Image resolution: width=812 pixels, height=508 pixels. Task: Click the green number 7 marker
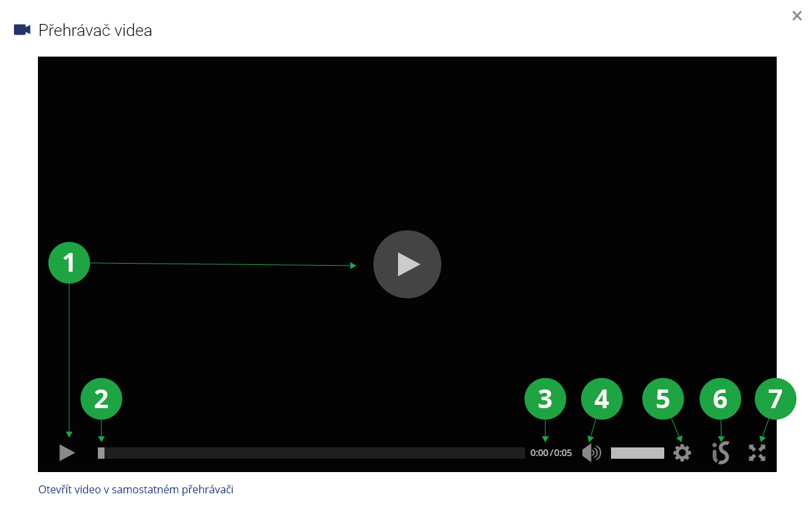coord(775,399)
